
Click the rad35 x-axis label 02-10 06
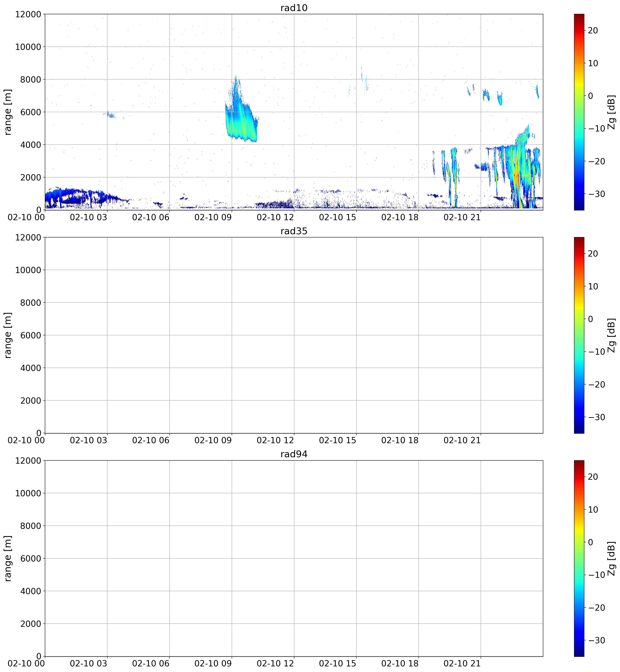(151, 440)
